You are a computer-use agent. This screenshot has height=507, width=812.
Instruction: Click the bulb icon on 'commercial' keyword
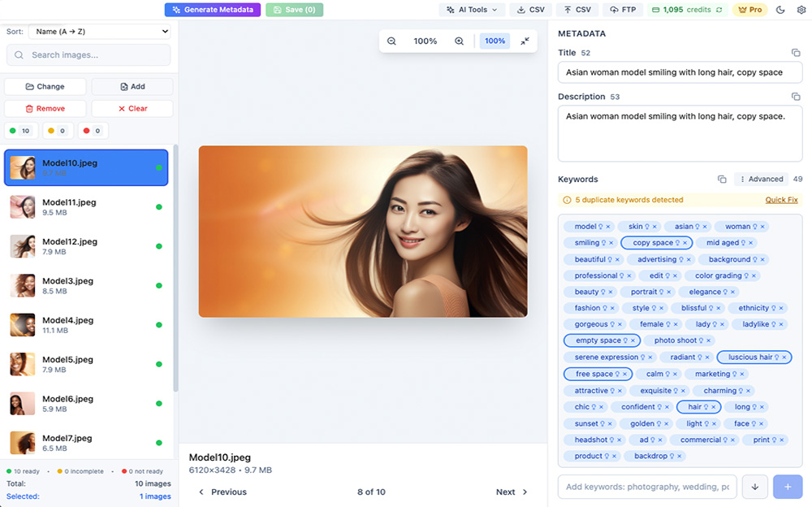pos(725,440)
